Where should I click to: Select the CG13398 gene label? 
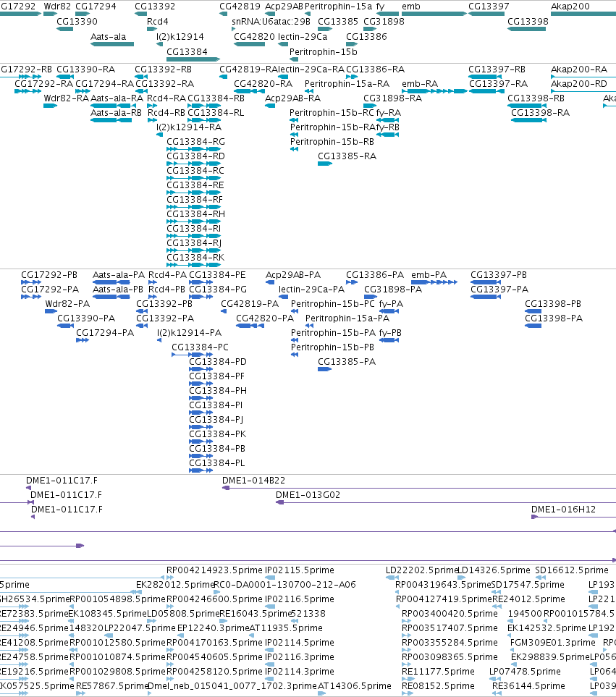point(528,21)
